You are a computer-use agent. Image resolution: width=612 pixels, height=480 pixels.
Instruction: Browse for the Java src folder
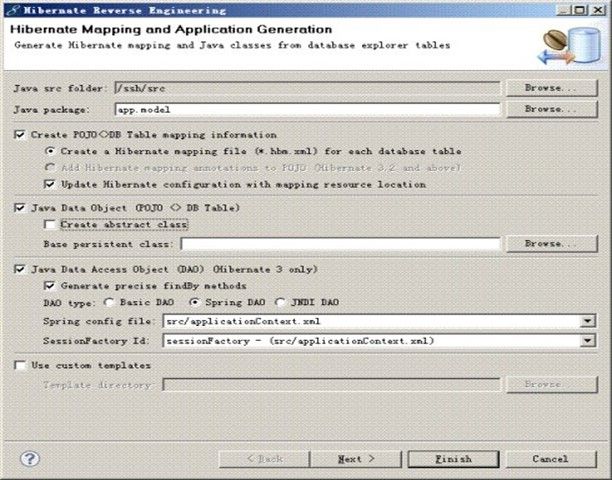tap(552, 88)
